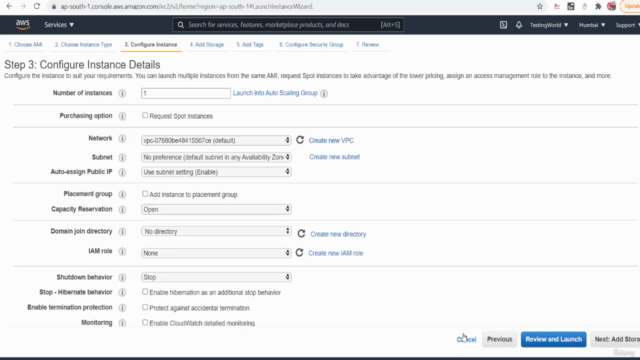Click info icon beside Launch into Auto Scaling Group

click(324, 93)
